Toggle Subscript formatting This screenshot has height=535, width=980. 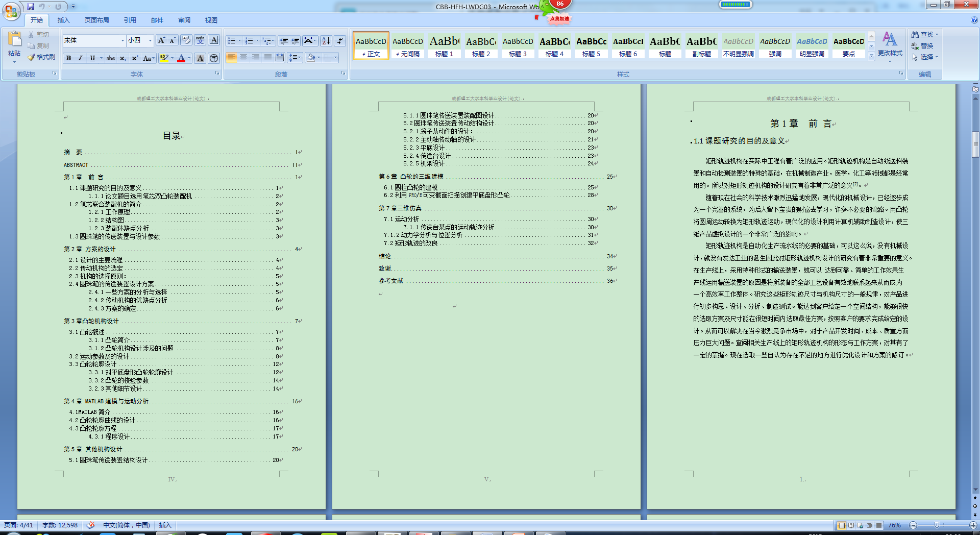pyautogui.click(x=123, y=58)
